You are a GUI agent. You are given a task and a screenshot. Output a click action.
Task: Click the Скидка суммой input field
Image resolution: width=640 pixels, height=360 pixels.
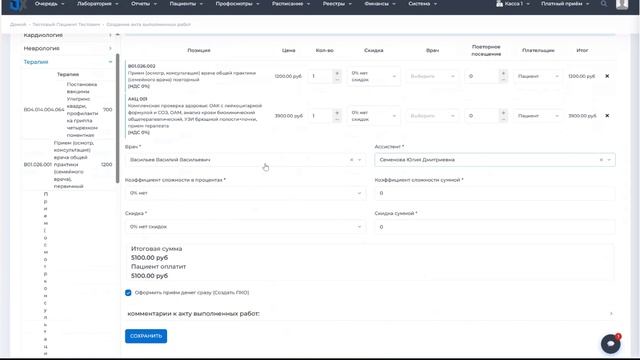click(x=495, y=227)
